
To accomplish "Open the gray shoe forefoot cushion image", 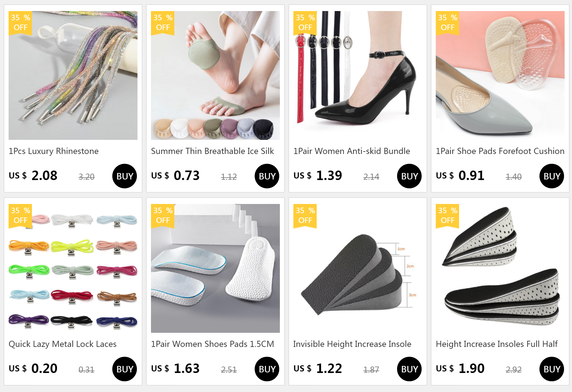I will (x=500, y=75).
